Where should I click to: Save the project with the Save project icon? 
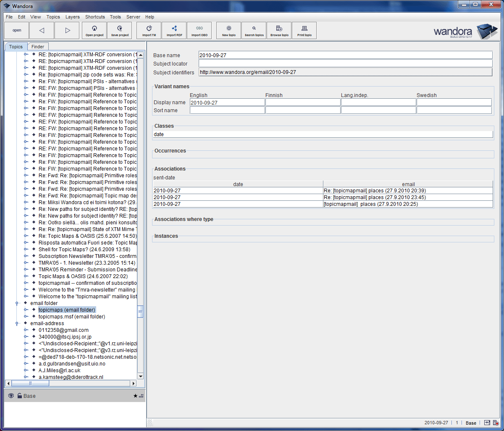(x=119, y=30)
